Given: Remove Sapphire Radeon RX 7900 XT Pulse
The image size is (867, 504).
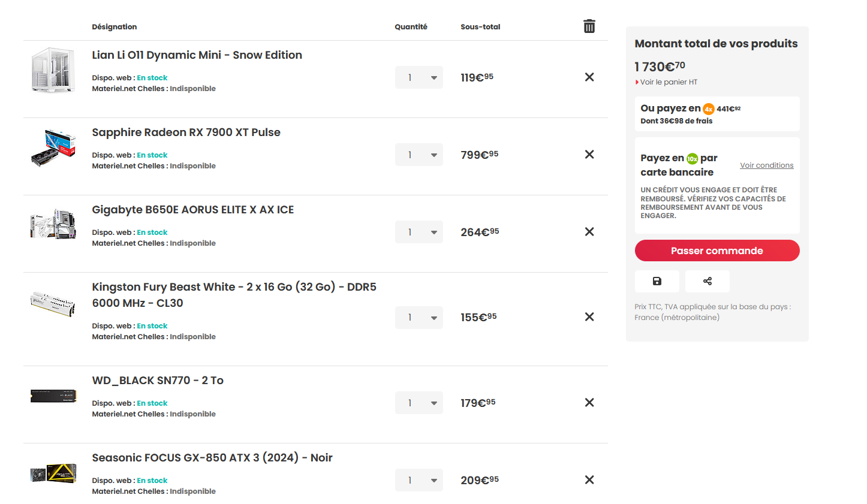Looking at the screenshot, I should tap(589, 155).
